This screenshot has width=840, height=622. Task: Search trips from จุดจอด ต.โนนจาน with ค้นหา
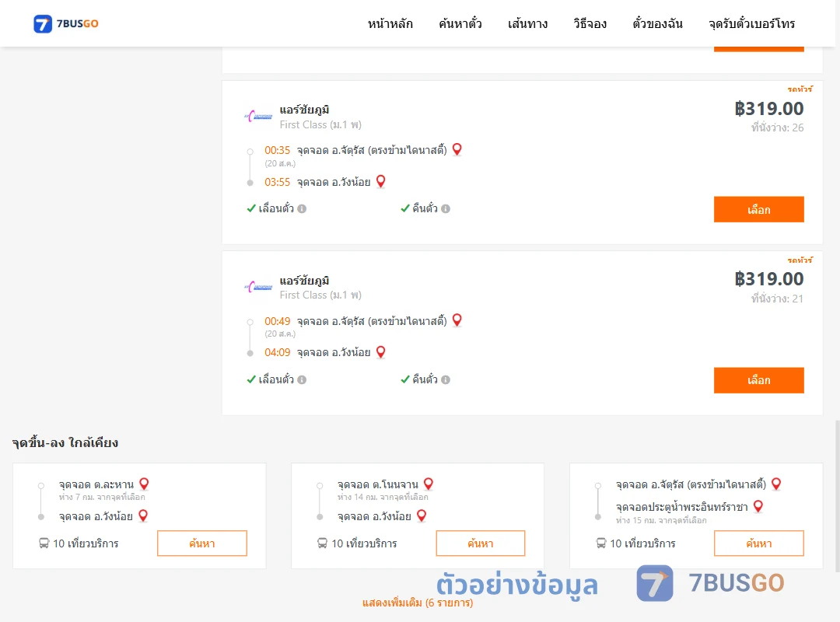coord(481,543)
